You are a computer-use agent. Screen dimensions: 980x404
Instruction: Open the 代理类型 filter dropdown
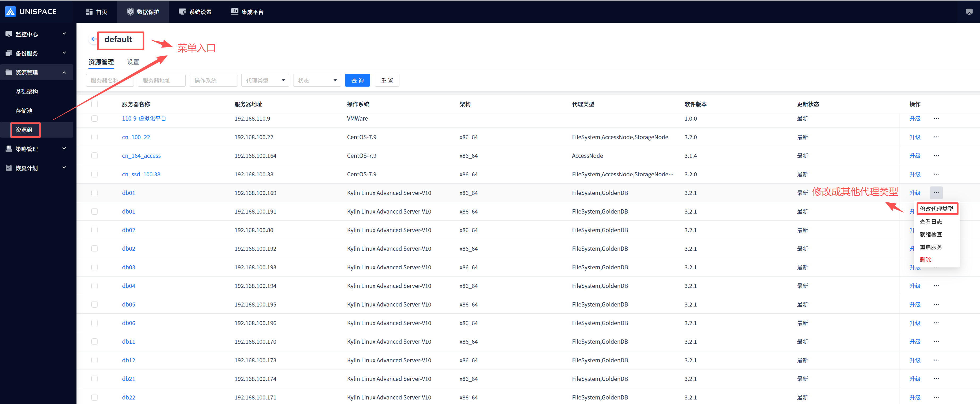click(265, 80)
